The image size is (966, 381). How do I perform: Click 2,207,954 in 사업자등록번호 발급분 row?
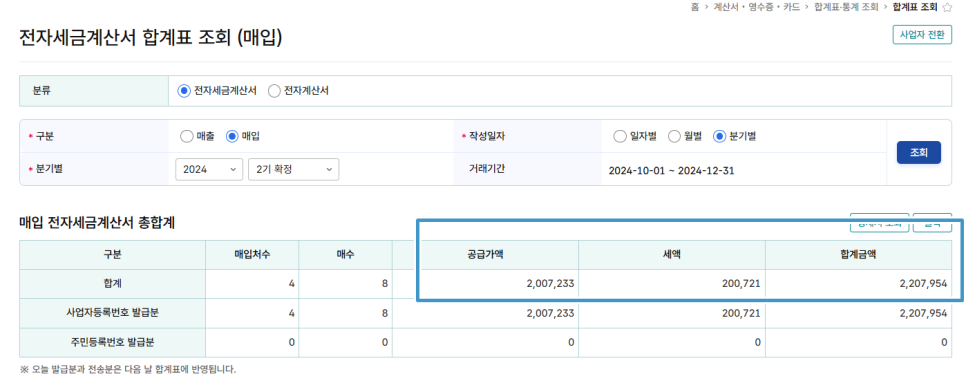[x=923, y=313]
